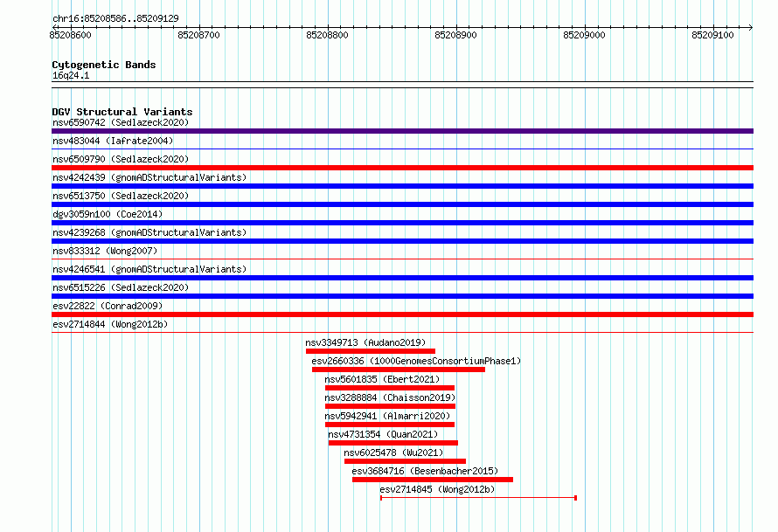Open nsv4242439 (gnomADStructuralVariants) entry
Image resolution: width=778 pixels, height=532 pixels.
click(x=149, y=177)
